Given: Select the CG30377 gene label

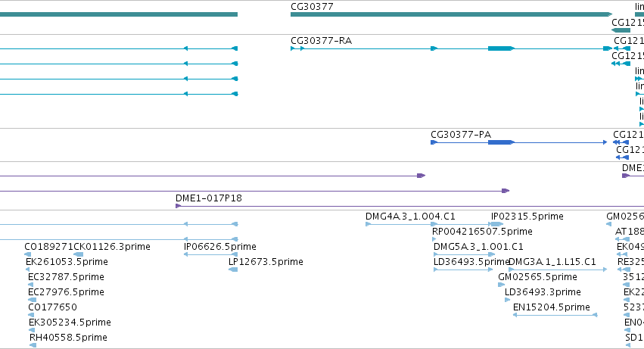Looking at the screenshot, I should tap(312, 7).
